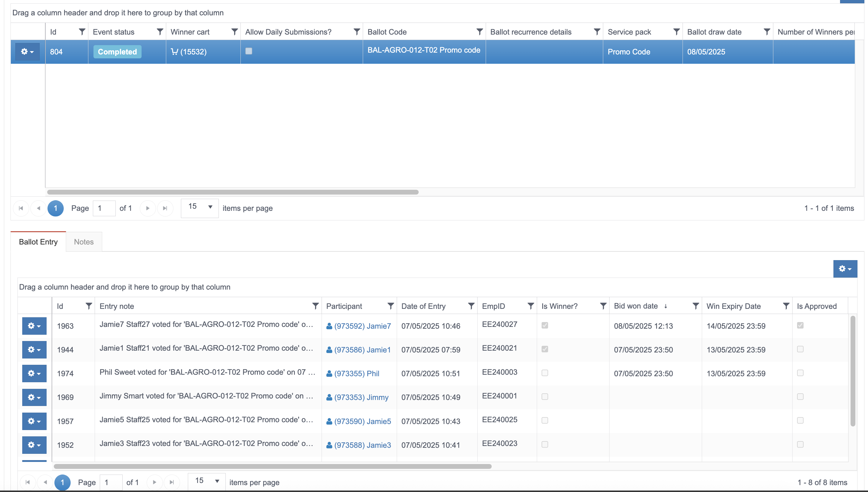868x492 pixels.
Task: Click the Ballot Code column filter icon
Action: [479, 32]
